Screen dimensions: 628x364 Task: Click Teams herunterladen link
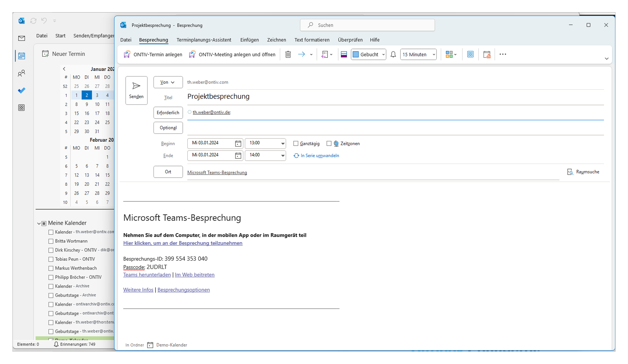[x=147, y=275]
